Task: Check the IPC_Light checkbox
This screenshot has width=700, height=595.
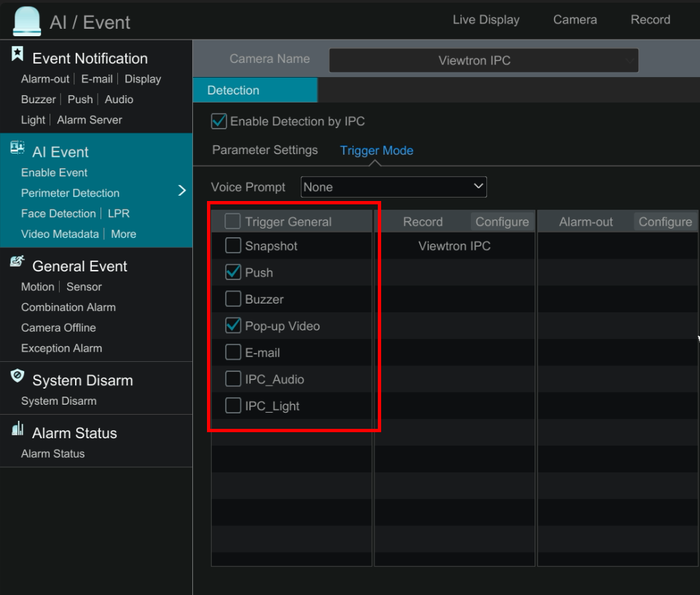Action: click(x=233, y=406)
